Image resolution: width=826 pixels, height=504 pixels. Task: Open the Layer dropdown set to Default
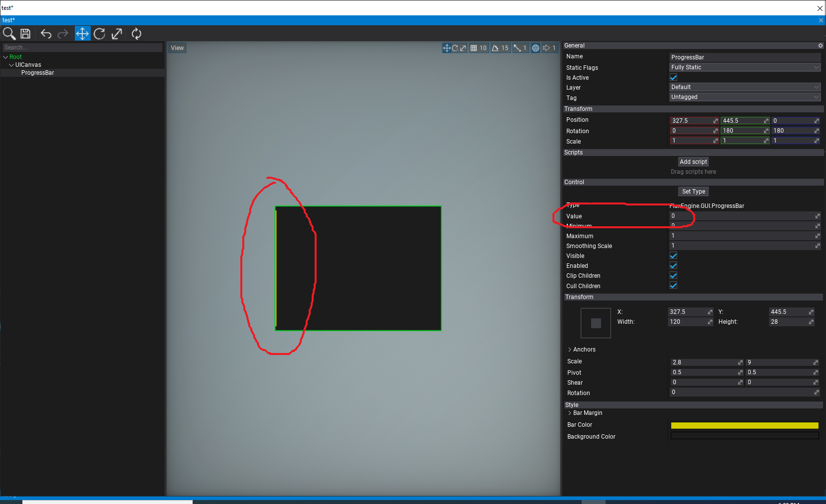(744, 87)
